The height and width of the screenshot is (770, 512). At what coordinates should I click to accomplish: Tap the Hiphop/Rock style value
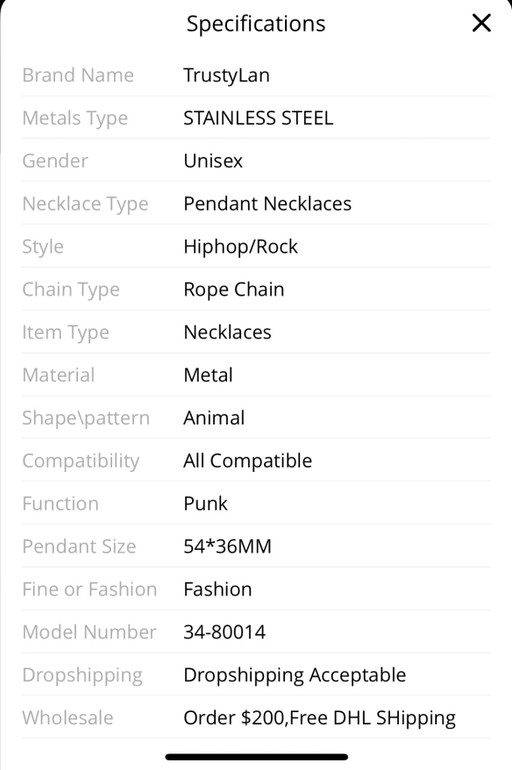click(241, 247)
